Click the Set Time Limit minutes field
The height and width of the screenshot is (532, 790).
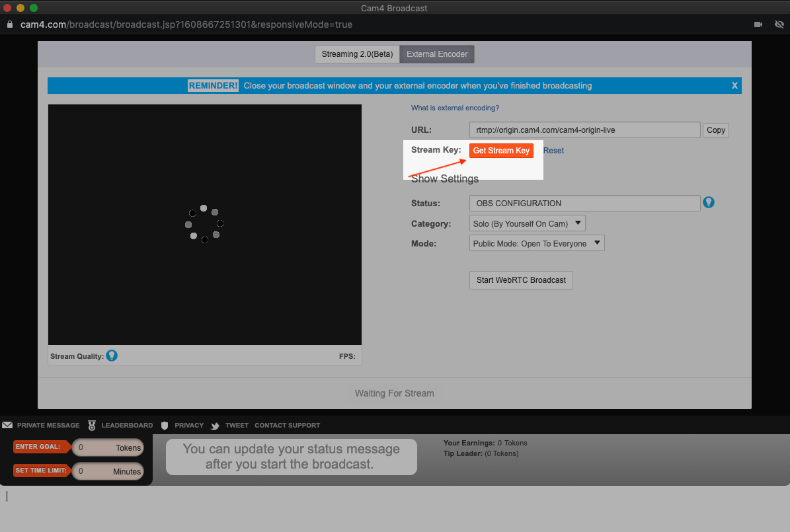107,471
